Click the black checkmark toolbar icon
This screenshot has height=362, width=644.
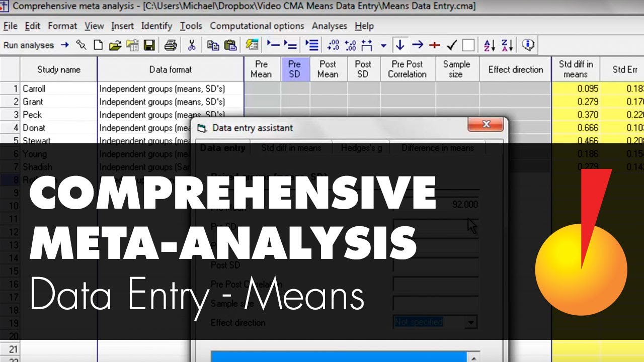(451, 45)
